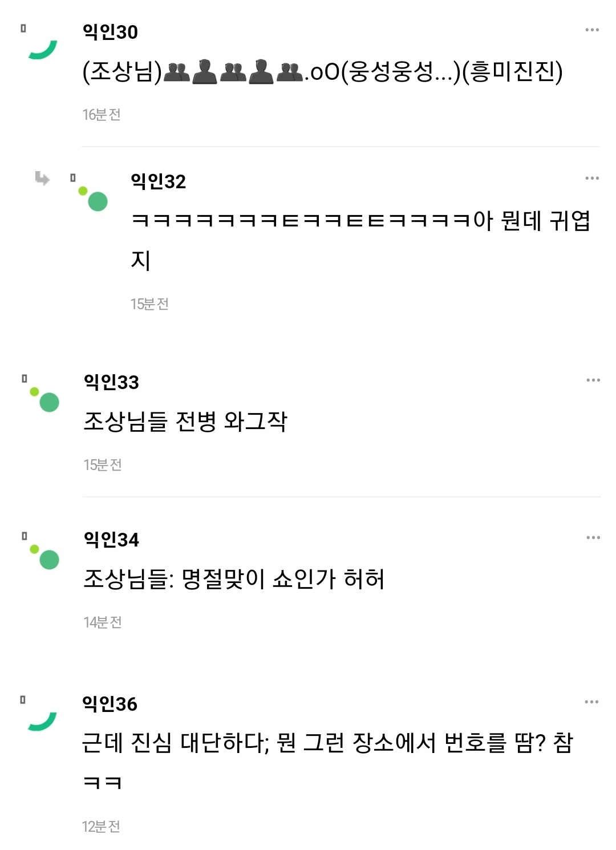Click 익인36's green arc profile avatar
The image size is (616, 850).
point(43,721)
